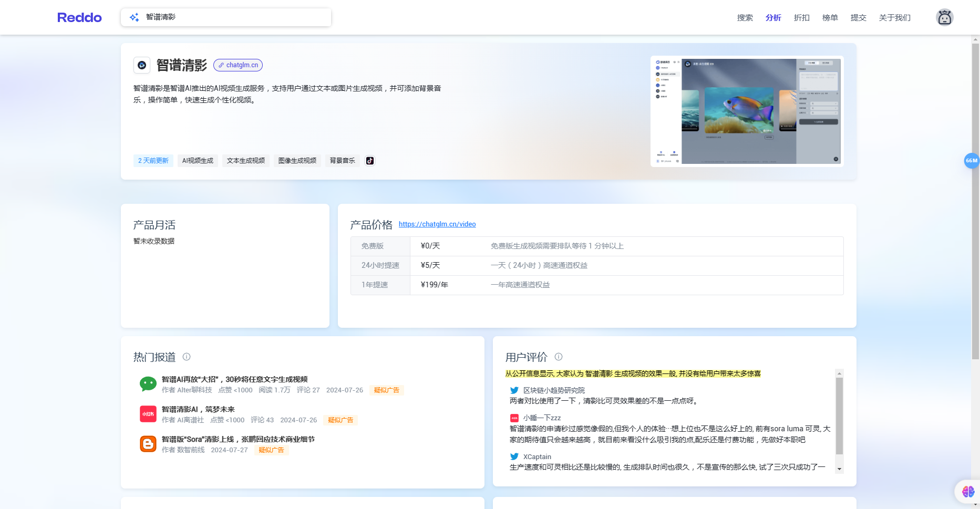Screen dimensions: 980x509
Task: Click the Blogger icon of third report
Action: coord(148,444)
